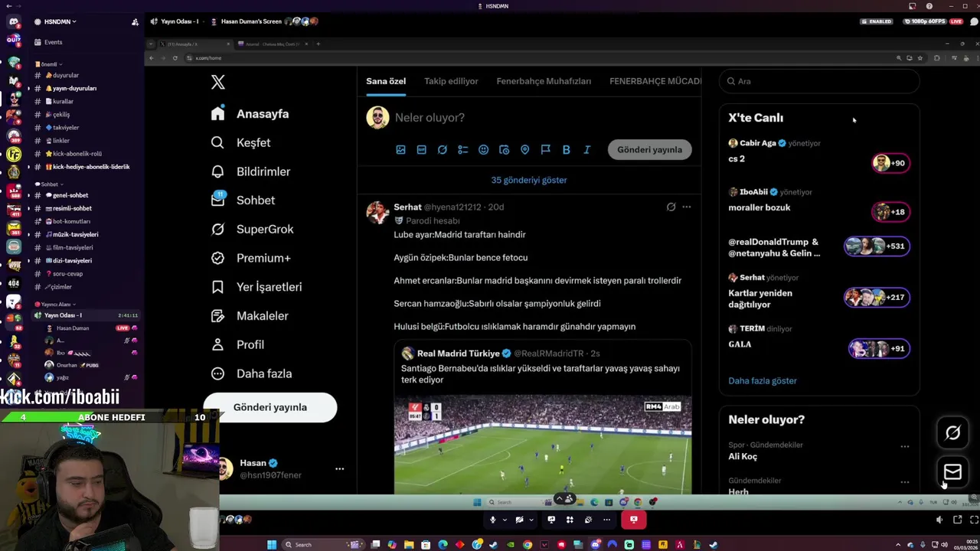Viewport: 980px width, 551px height.
Task: Open Windows Start button on taskbar
Action: click(271, 545)
